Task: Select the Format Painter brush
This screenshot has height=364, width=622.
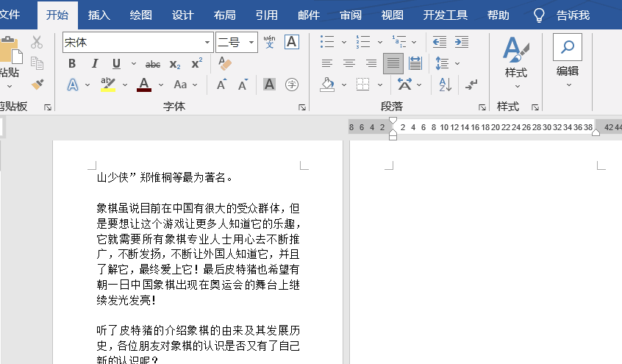Action: pyautogui.click(x=37, y=84)
